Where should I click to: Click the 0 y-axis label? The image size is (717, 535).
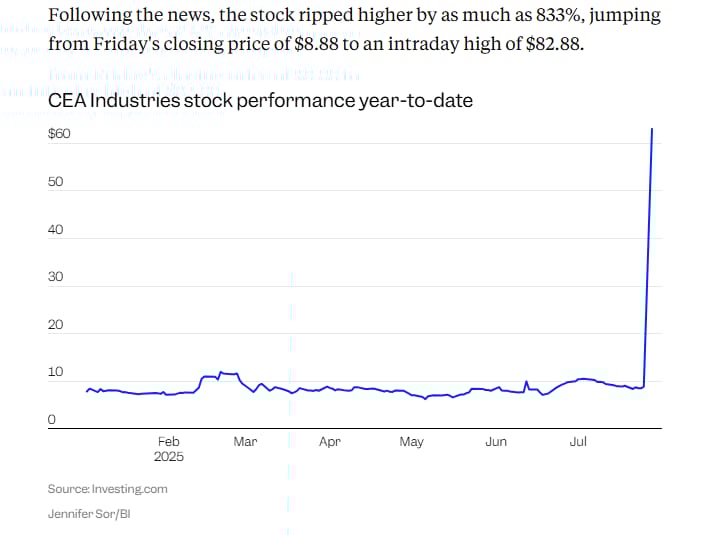click(52, 419)
